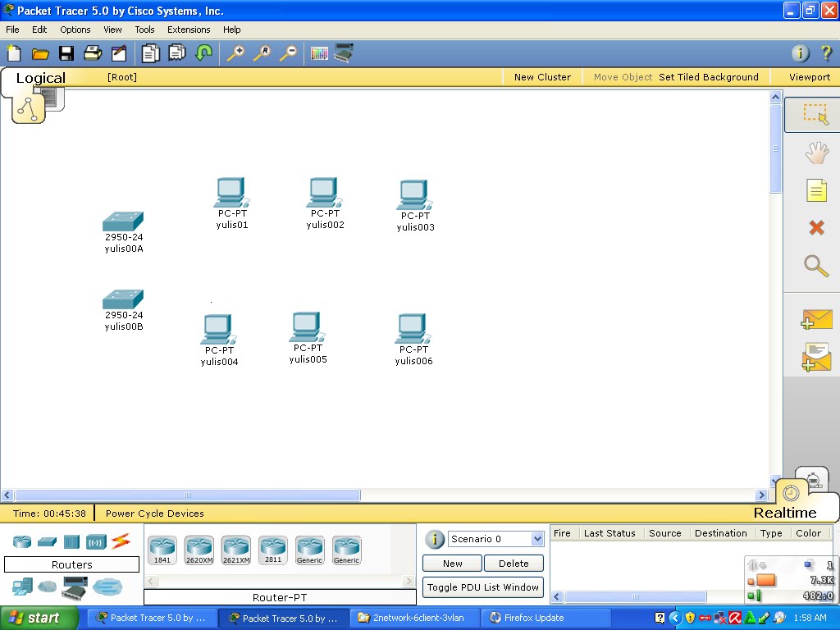Open the Activity Wizard toolbar icon
This screenshot has height=630, width=840.
119,53
